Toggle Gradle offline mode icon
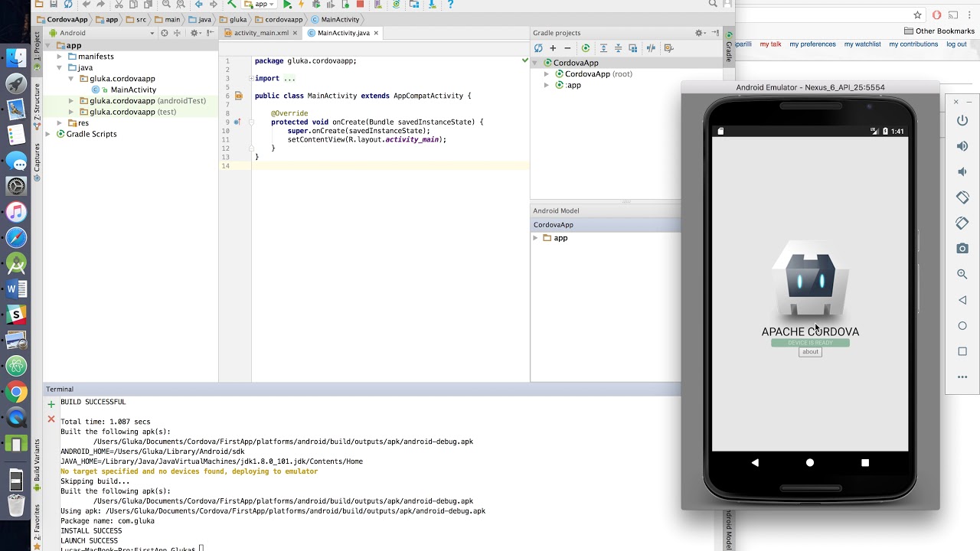The width and height of the screenshot is (980, 551). tap(651, 47)
